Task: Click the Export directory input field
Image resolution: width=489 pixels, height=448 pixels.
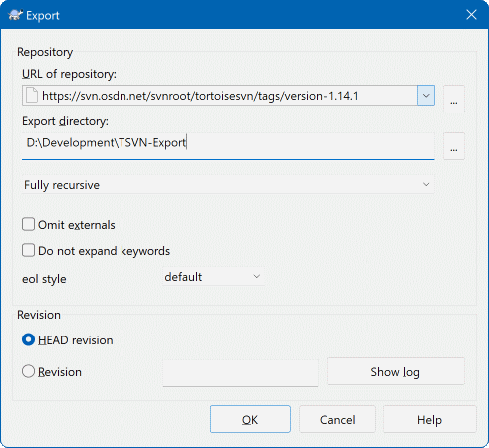Action: tap(228, 146)
